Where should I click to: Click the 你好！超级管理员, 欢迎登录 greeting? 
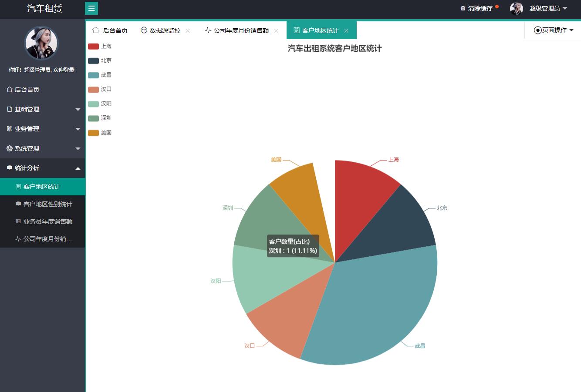coord(41,70)
